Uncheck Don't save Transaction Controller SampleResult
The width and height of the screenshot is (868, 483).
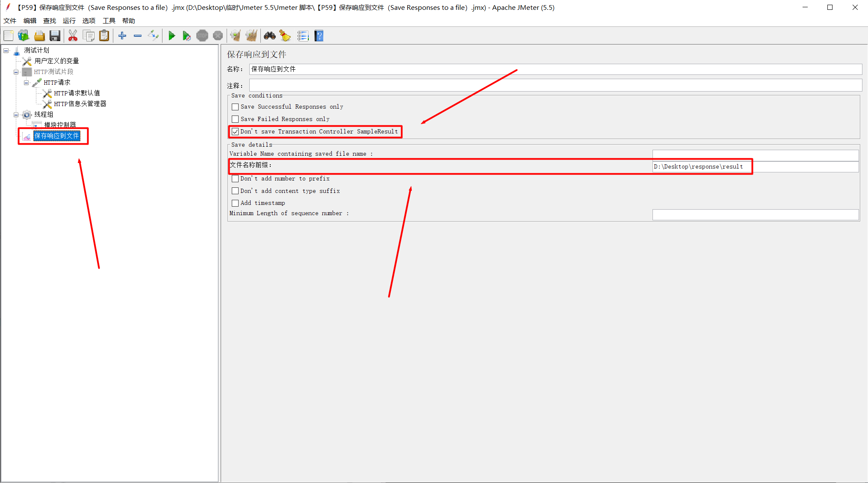tap(235, 132)
